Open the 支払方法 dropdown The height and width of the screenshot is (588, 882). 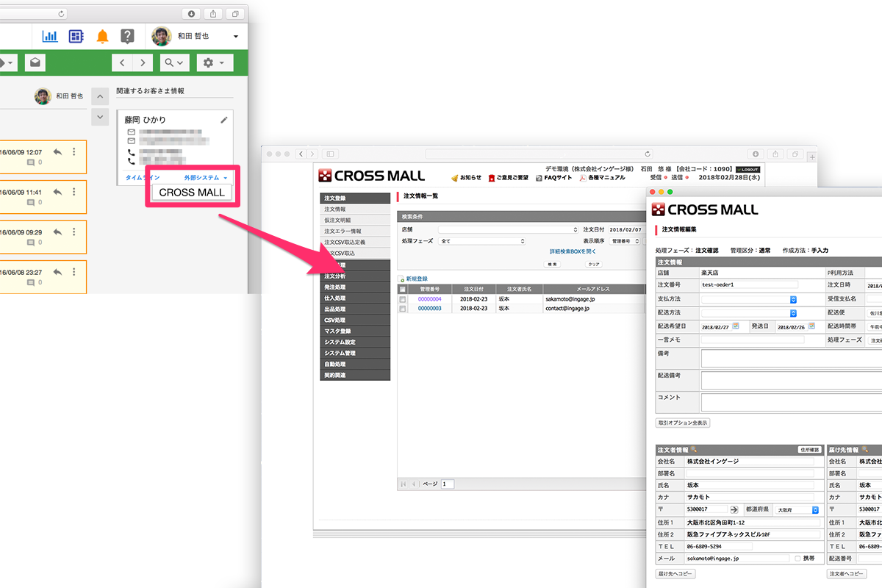tap(749, 299)
